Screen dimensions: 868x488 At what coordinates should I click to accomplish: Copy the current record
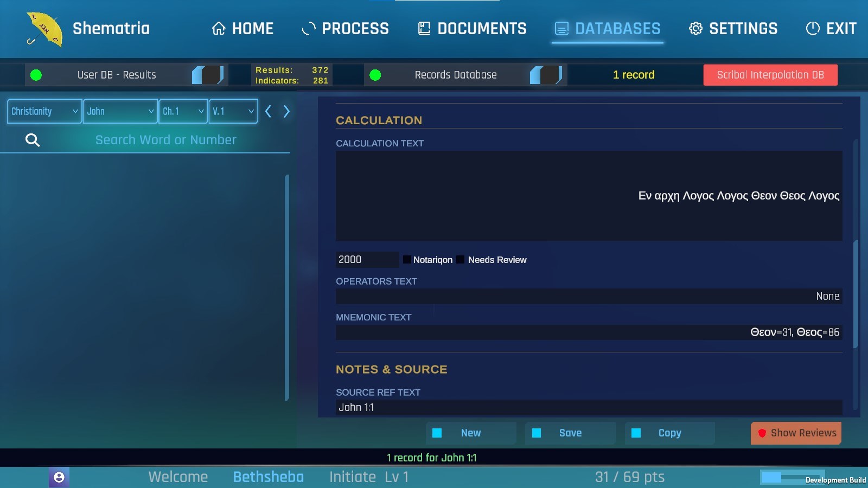pos(670,433)
